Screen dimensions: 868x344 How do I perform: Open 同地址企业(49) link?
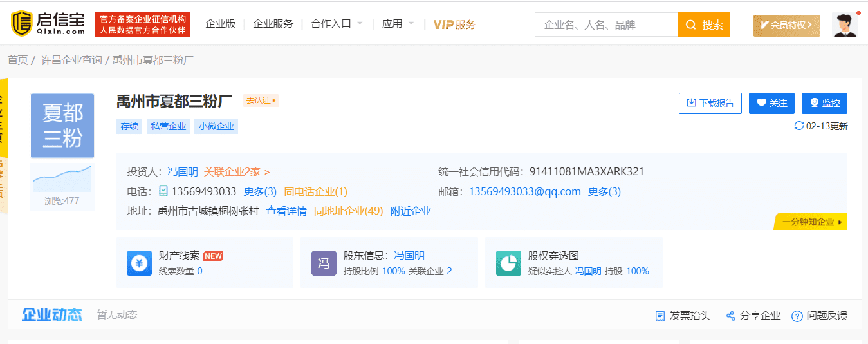click(348, 211)
